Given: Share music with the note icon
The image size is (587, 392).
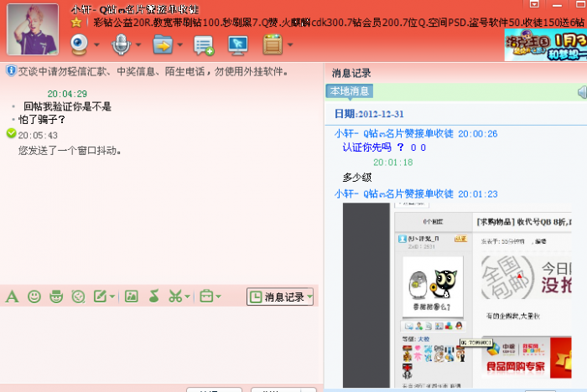Looking at the screenshot, I should click(153, 297).
